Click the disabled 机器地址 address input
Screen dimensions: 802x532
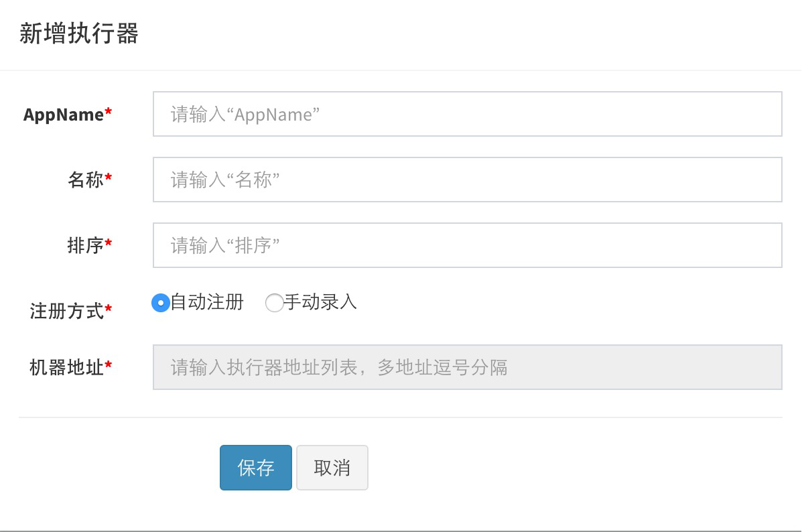coord(467,367)
